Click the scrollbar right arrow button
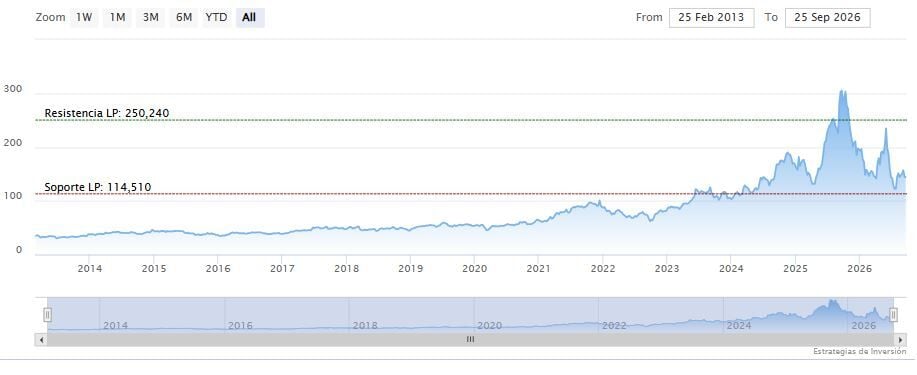The height and width of the screenshot is (375, 917). pos(900,339)
